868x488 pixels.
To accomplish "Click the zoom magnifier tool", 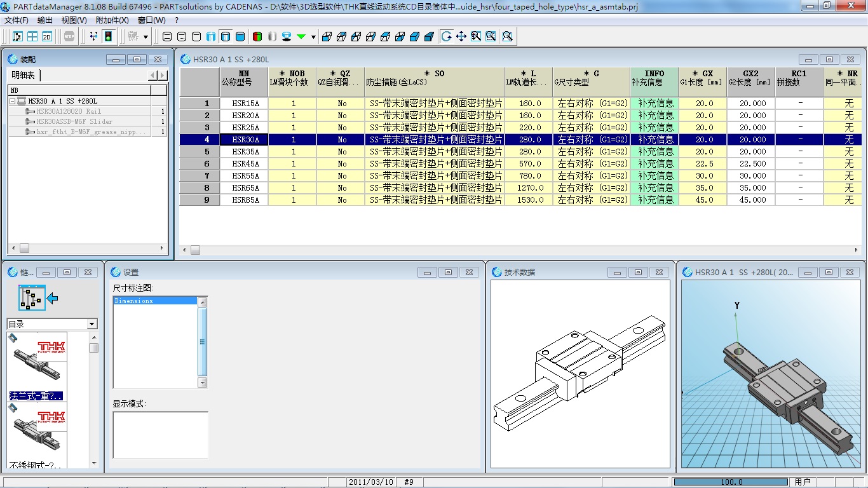I will tap(476, 37).
